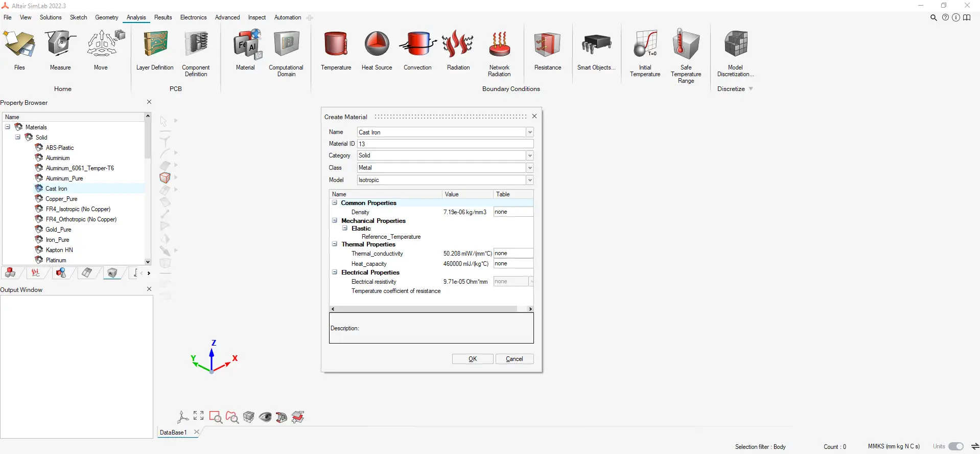This screenshot has height=454, width=980.
Task: Collapse the Electrical Properties group
Action: coord(335,272)
